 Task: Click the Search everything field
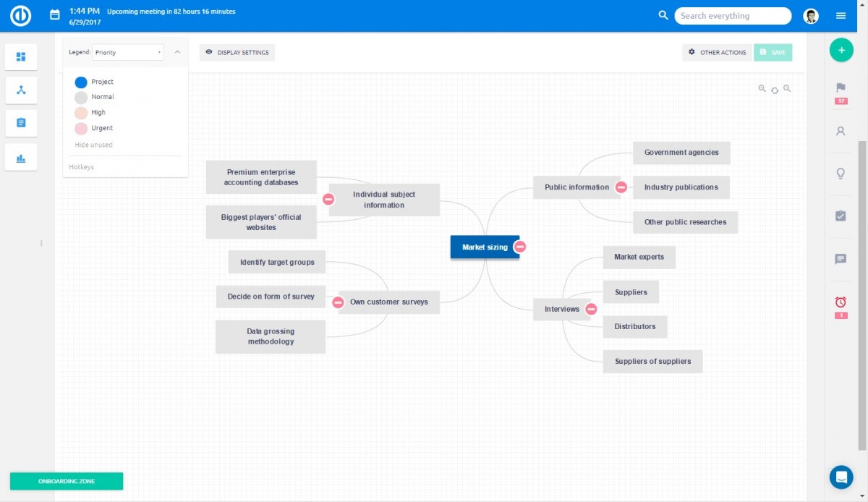[x=732, y=16]
